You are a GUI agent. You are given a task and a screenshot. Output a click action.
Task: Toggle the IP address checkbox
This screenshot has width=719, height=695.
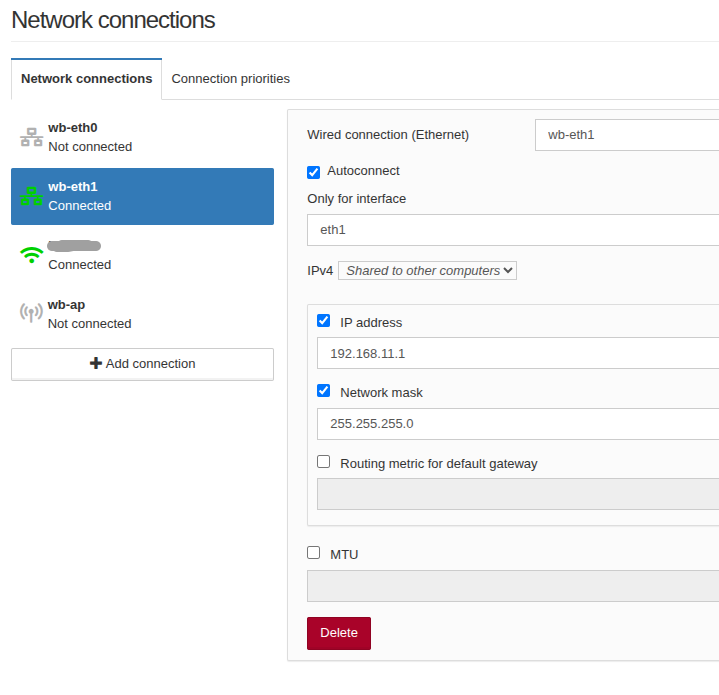(x=323, y=321)
